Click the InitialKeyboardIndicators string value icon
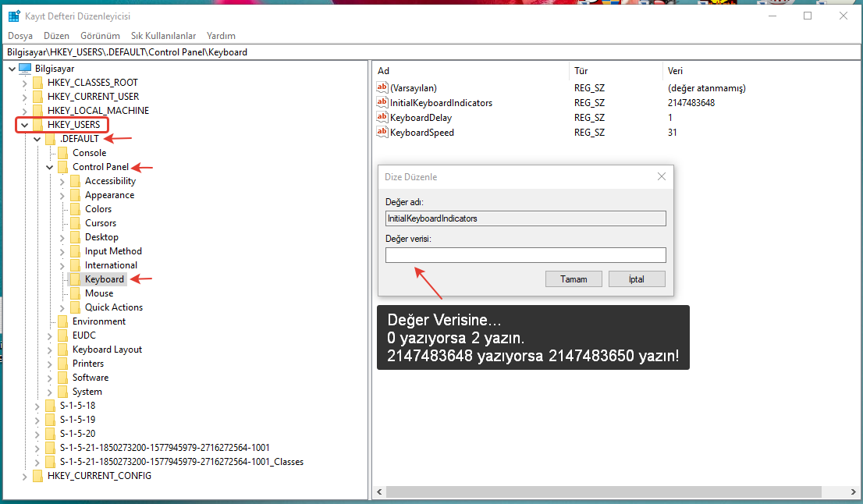This screenshot has height=504, width=863. [x=382, y=103]
